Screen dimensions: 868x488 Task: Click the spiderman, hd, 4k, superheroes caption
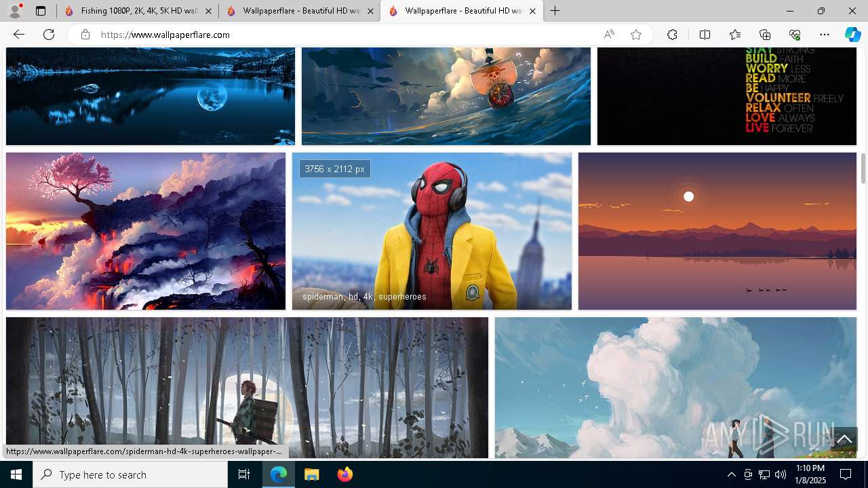click(364, 297)
